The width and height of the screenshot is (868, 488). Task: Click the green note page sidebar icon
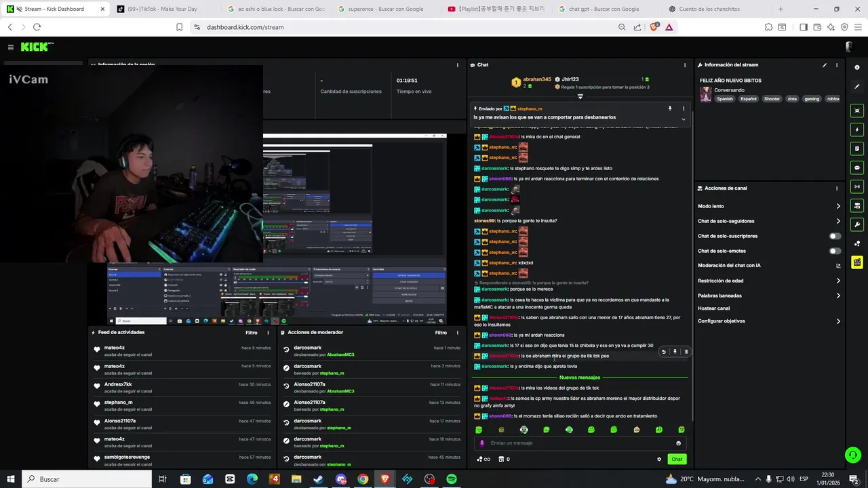(x=857, y=148)
